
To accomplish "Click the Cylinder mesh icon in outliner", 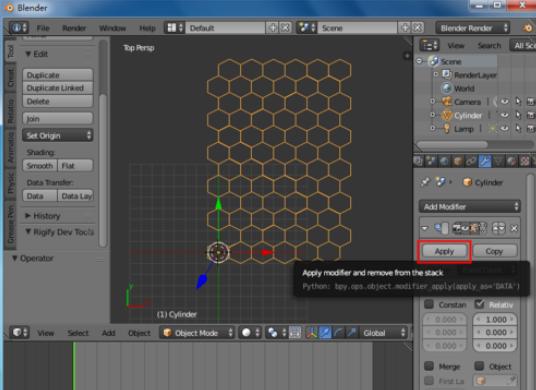I will [x=446, y=115].
